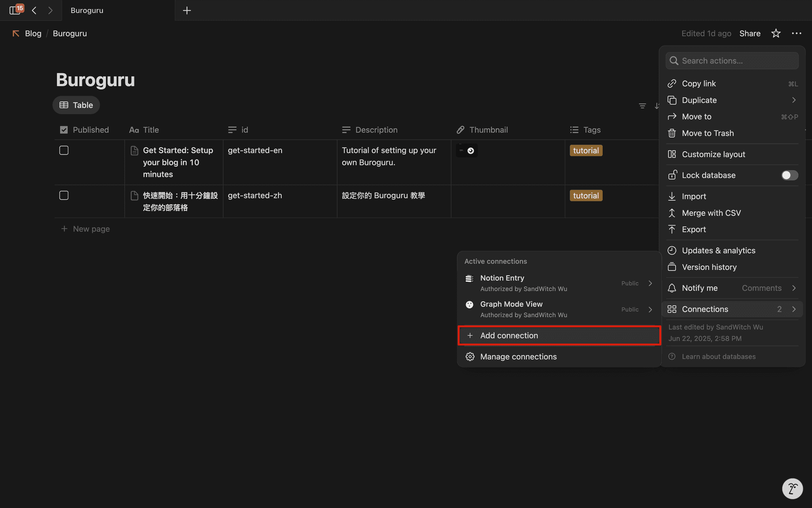Click Add connection

pyautogui.click(x=558, y=335)
